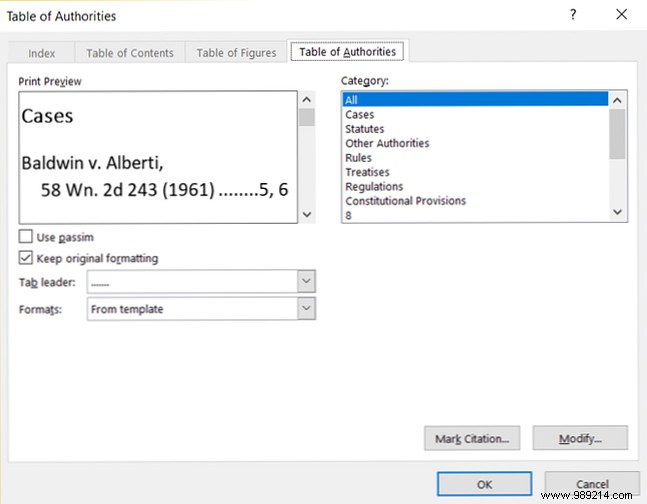647x504 pixels.
Task: Select Statutes category
Action: click(475, 129)
